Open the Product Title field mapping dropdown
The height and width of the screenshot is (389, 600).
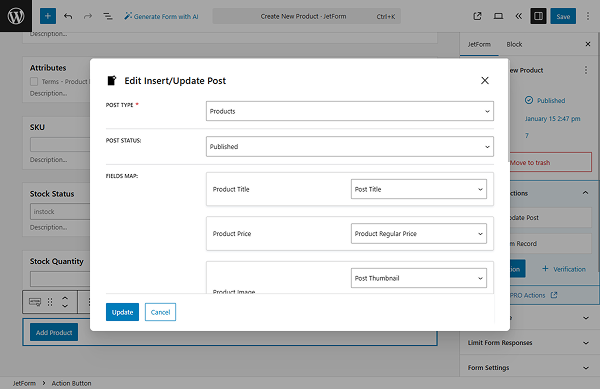coord(419,189)
